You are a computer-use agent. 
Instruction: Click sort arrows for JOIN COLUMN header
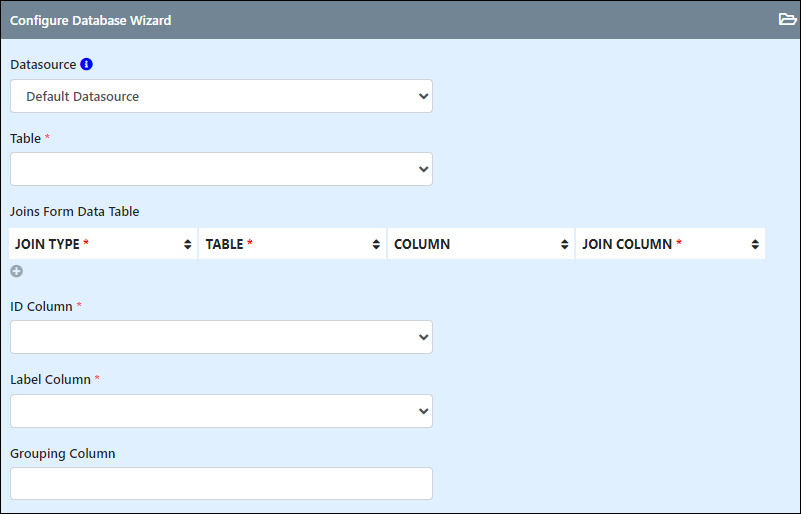[x=755, y=244]
